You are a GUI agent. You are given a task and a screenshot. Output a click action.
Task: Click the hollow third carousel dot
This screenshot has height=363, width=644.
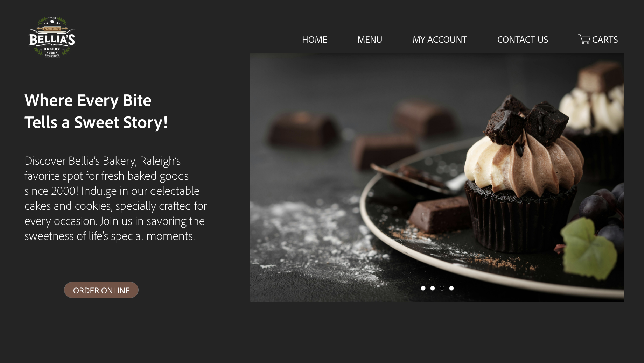(442, 288)
